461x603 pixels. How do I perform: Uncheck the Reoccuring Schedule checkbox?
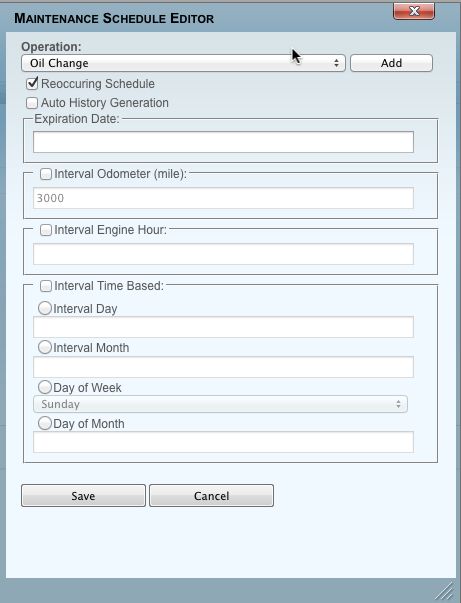[x=32, y=83]
